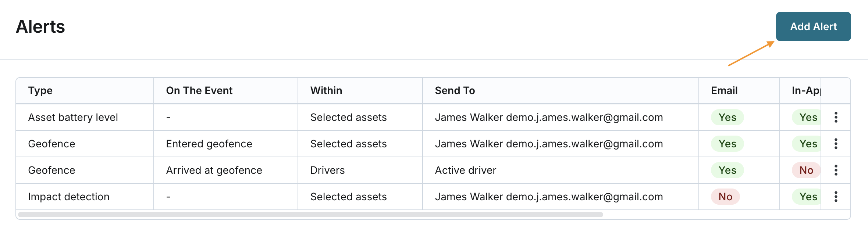Select the Impact detection alert type cell
868x244 pixels.
coord(69,197)
